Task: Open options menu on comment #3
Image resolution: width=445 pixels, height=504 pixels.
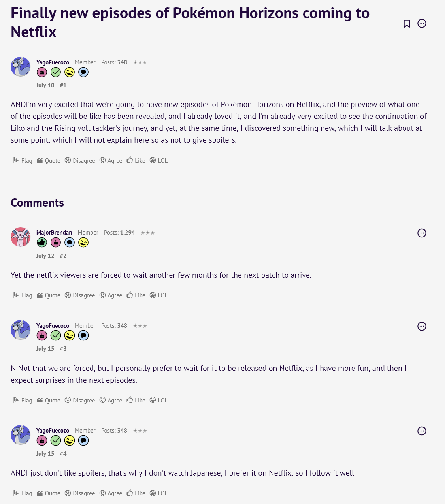Action: pos(422,326)
